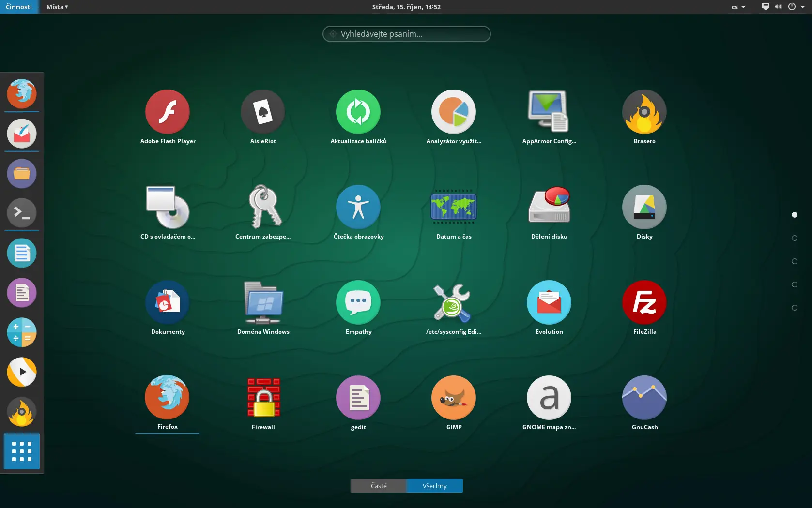Open Dělení disku partitioner
812x508 pixels.
pyautogui.click(x=549, y=207)
